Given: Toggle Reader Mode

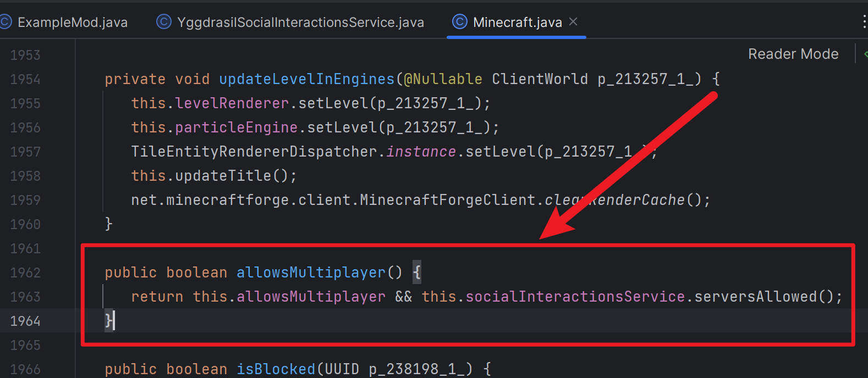Looking at the screenshot, I should point(793,54).
